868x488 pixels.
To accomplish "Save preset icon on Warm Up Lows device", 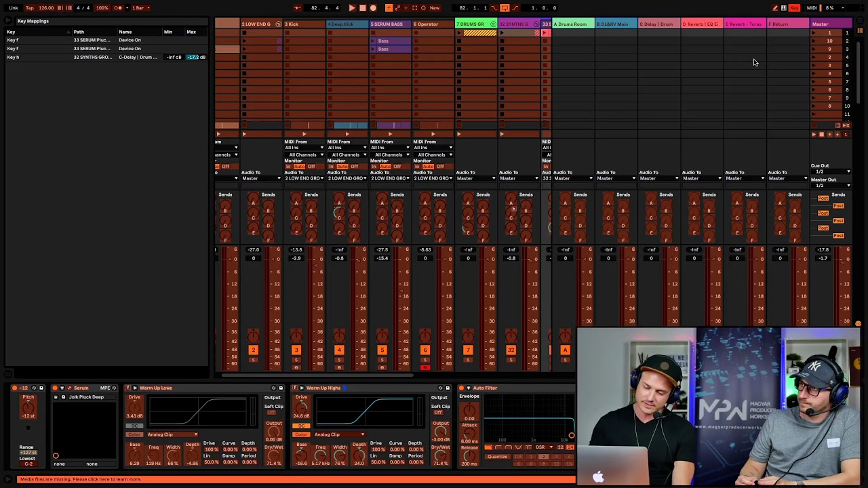I will coord(281,388).
